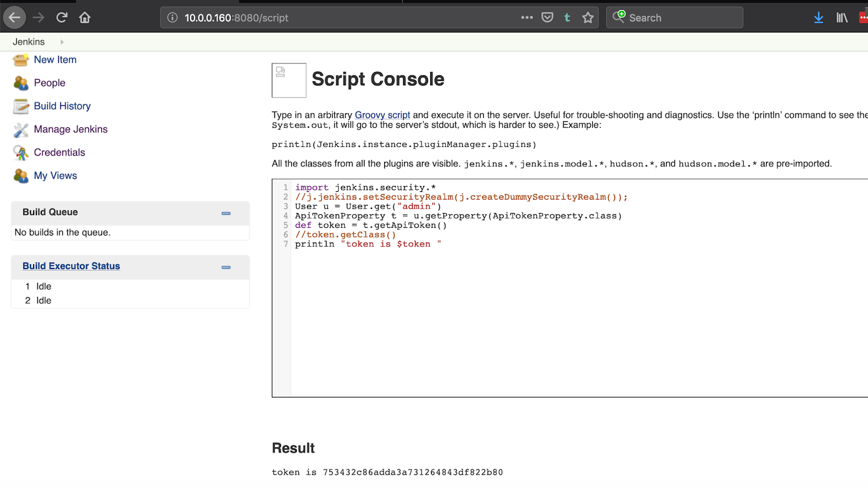Click the ApiTokenProperty code line
This screenshot has height=487, width=868.
458,216
